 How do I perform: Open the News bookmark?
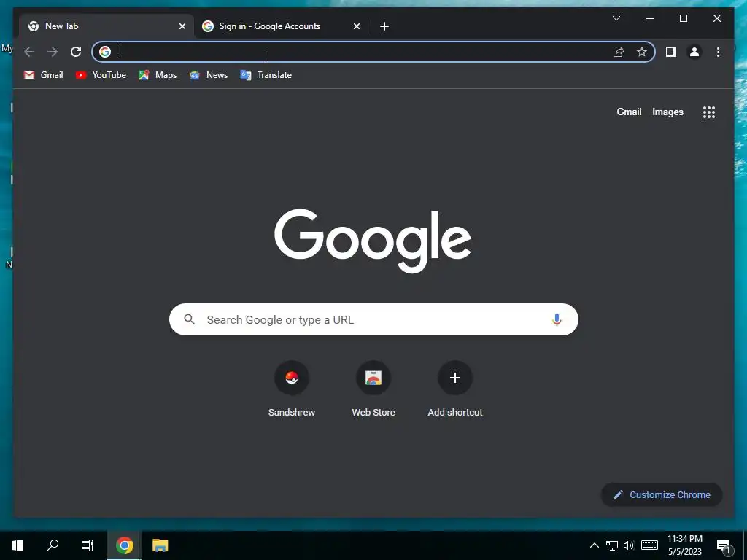pos(209,75)
